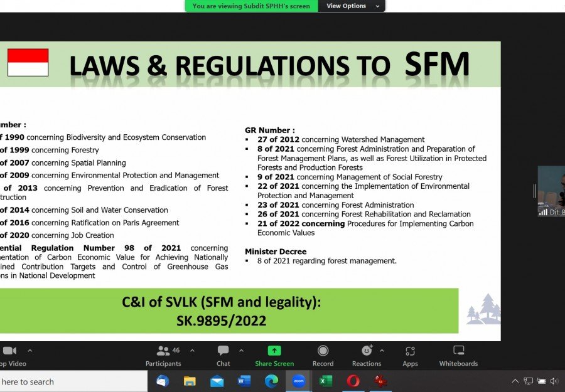Click '27 of 2012' Watershed Management item
The height and width of the screenshot is (392, 565).
point(341,140)
